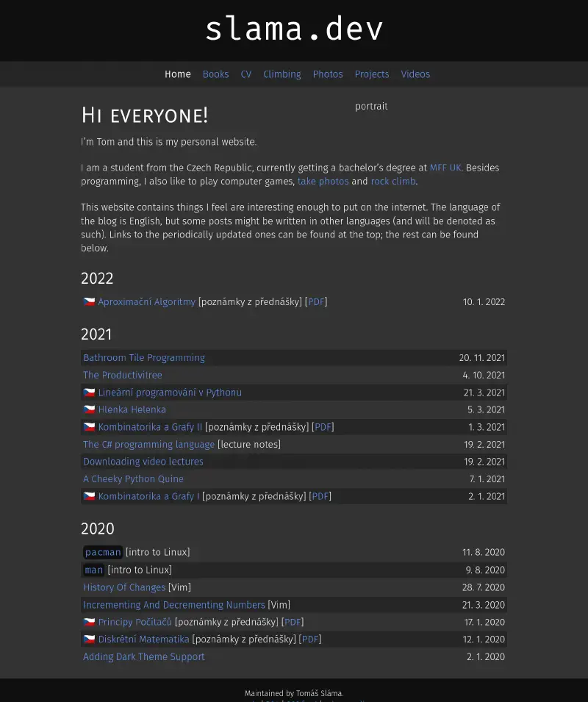Click the Czech flag beside Aproximační Algoritmy
Viewport: 588px width, 702px height.
[x=89, y=302]
